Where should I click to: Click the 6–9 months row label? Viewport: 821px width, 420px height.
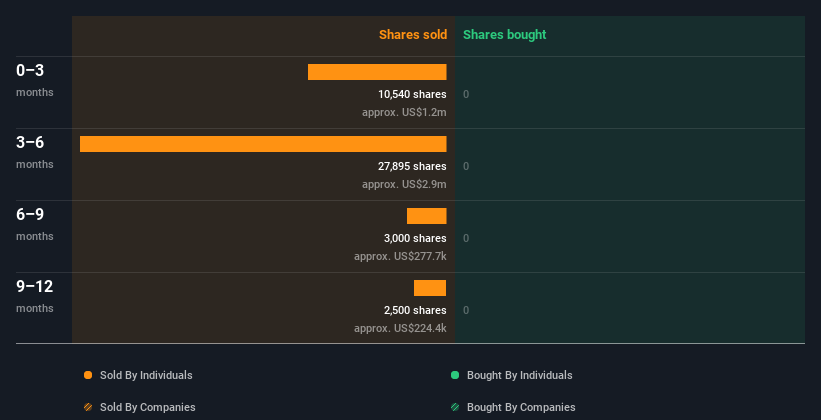click(35, 224)
